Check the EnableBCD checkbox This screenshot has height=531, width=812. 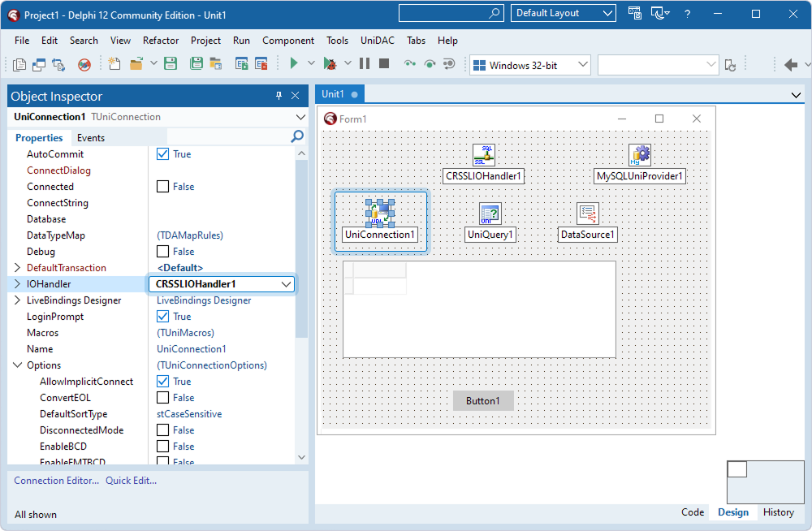pos(162,446)
